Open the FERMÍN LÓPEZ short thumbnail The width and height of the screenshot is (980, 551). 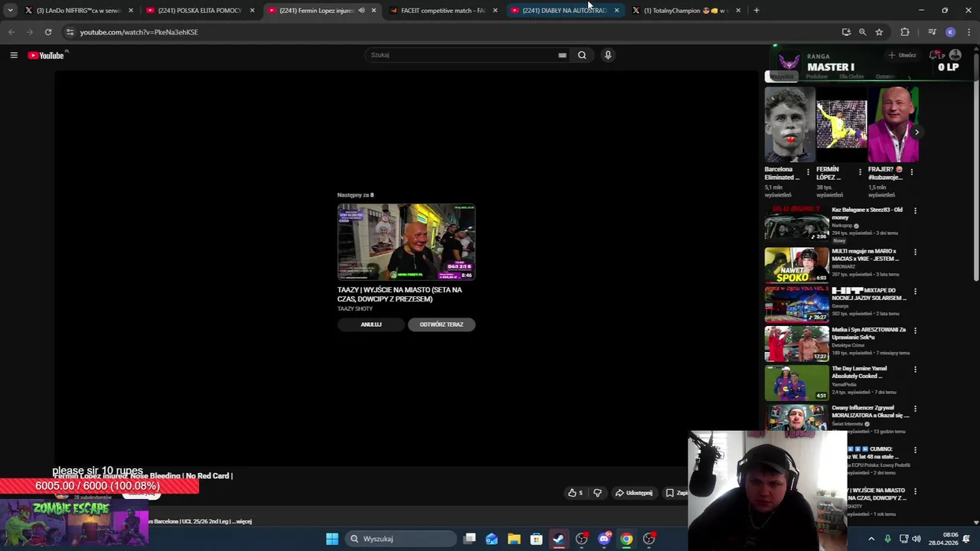(x=841, y=126)
